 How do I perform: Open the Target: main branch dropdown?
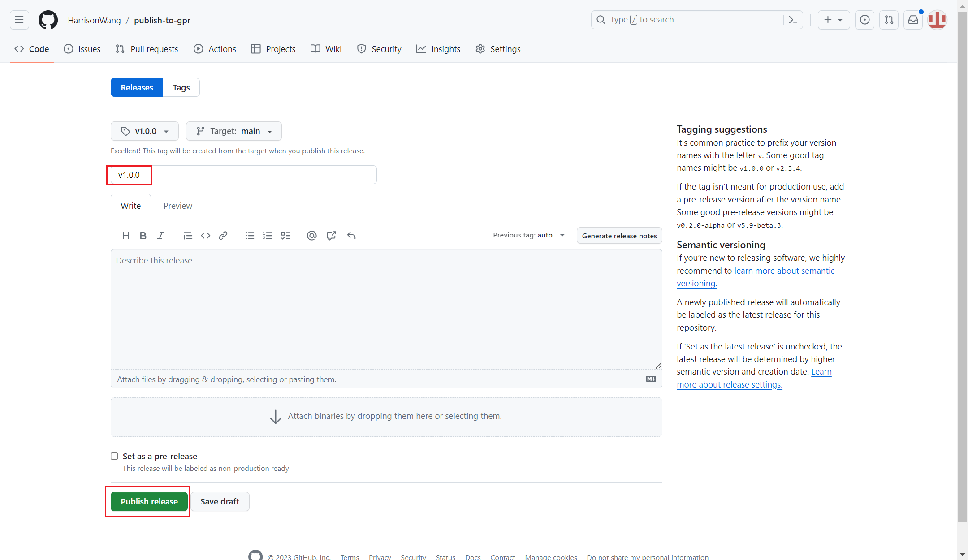233,131
